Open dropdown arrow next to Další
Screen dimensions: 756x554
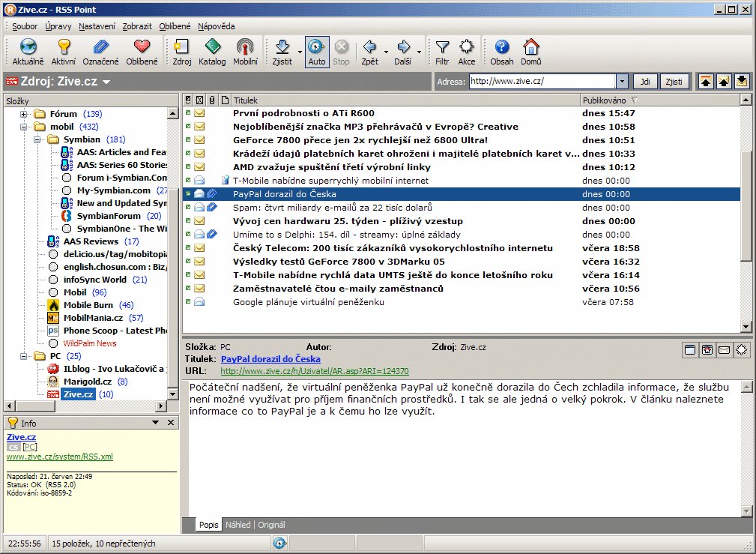pos(419,52)
